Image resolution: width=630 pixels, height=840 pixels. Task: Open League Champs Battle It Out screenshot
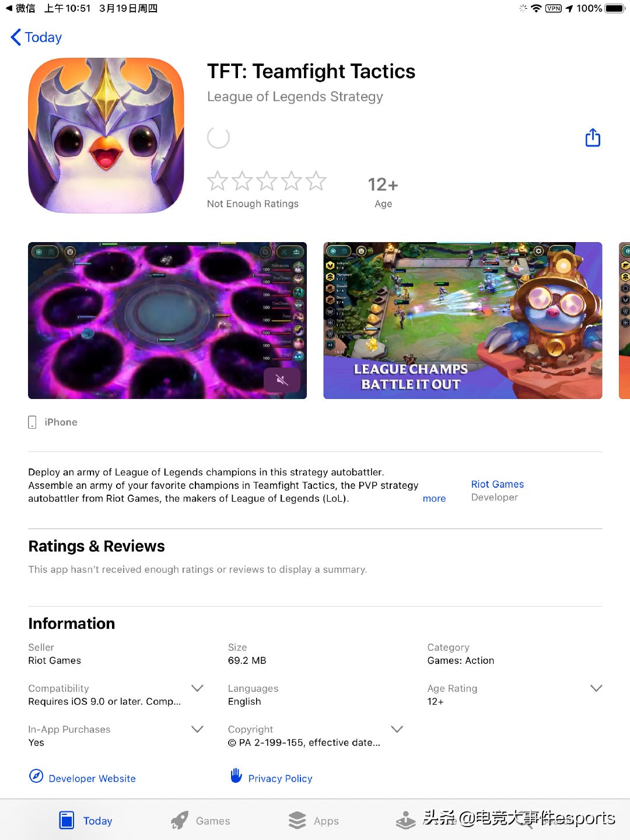coord(463,320)
